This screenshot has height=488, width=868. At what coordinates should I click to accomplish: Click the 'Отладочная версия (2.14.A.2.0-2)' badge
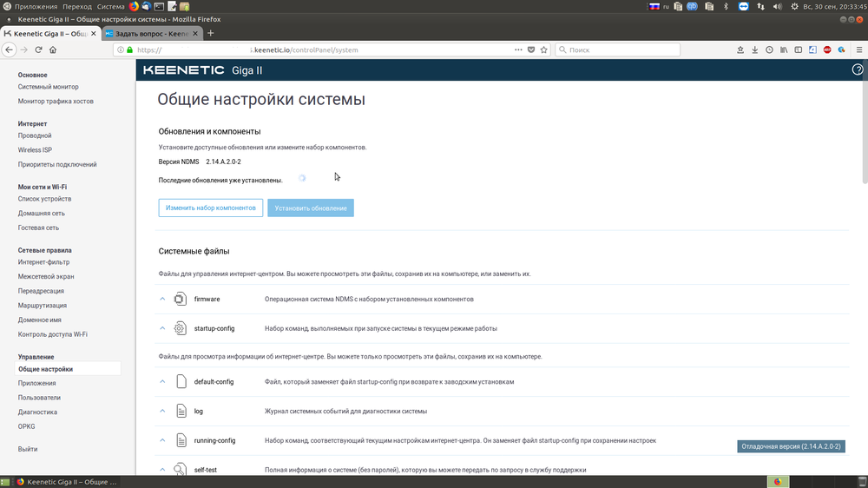(x=791, y=446)
